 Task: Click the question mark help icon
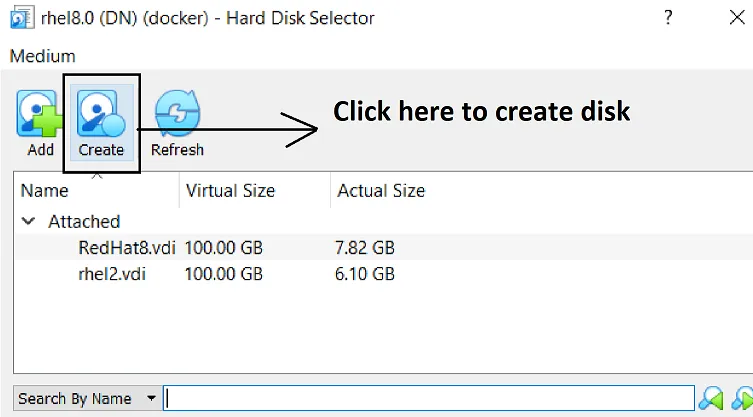click(668, 18)
